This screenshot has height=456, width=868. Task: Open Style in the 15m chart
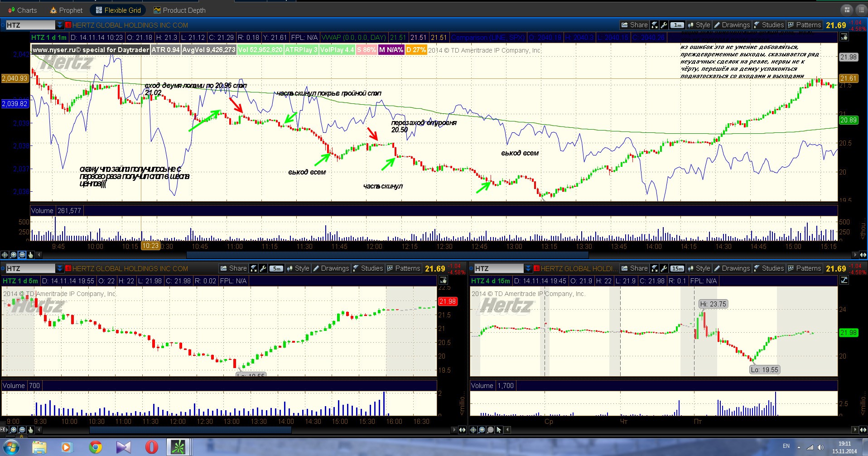699,268
